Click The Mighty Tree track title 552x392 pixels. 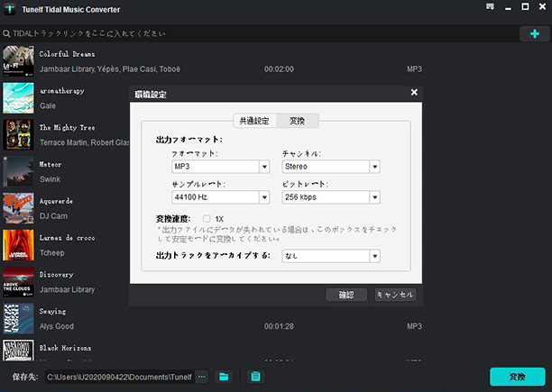tap(67, 128)
